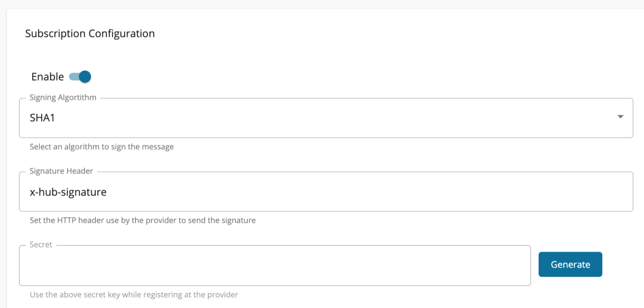Image resolution: width=644 pixels, height=308 pixels.
Task: Switch the subscription Enable control
Action: pyautogui.click(x=79, y=77)
